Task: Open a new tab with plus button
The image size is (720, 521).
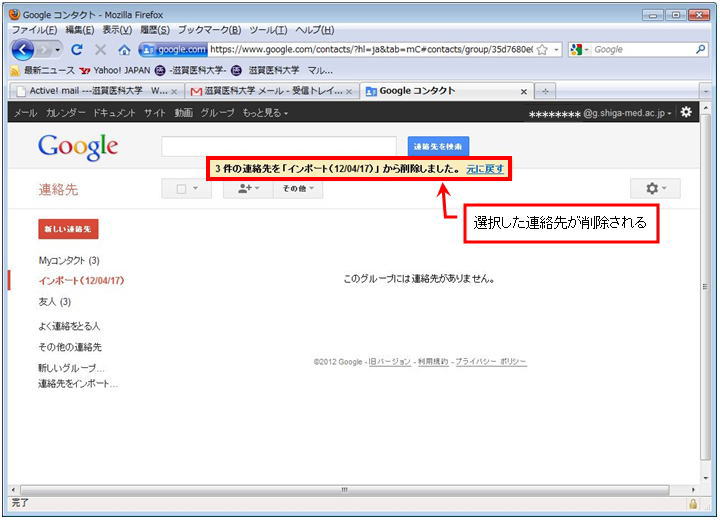Action: click(x=545, y=91)
